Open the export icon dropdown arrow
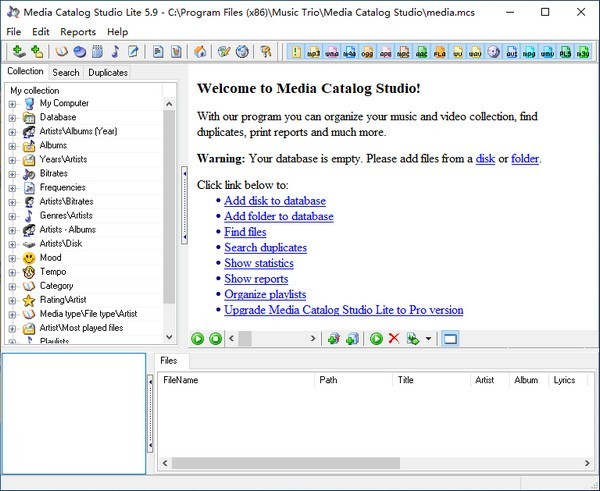The height and width of the screenshot is (491, 600). pyautogui.click(x=428, y=339)
